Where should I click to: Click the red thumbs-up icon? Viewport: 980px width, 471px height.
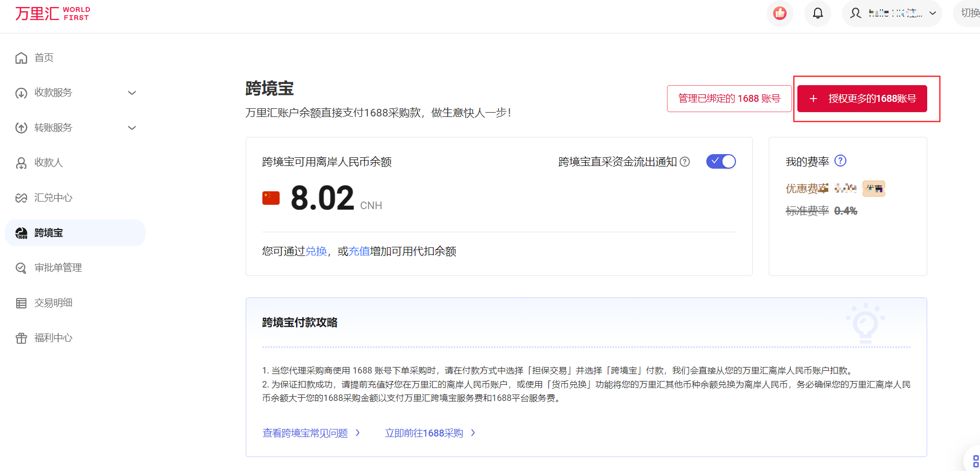(x=780, y=13)
